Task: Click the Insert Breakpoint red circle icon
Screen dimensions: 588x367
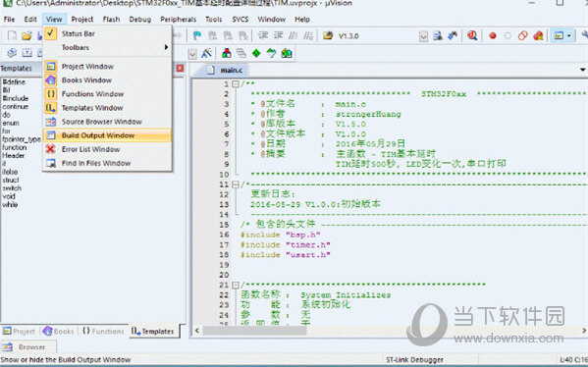Action: tap(493, 35)
